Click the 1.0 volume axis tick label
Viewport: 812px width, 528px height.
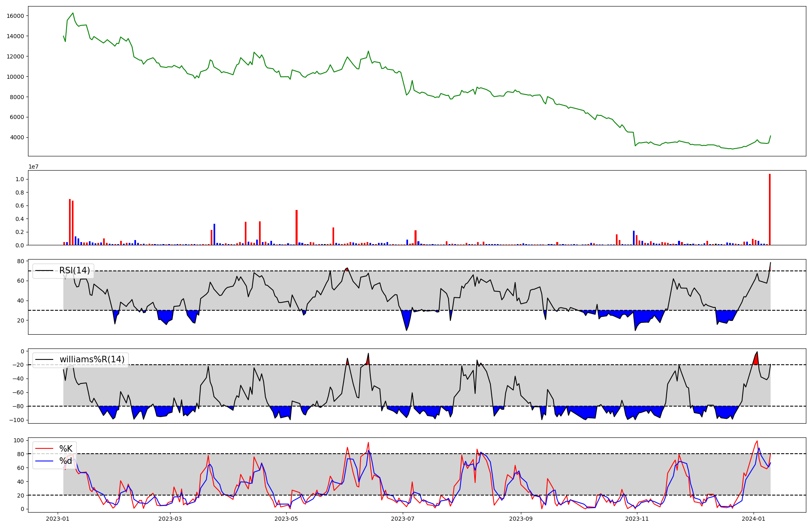coord(19,179)
